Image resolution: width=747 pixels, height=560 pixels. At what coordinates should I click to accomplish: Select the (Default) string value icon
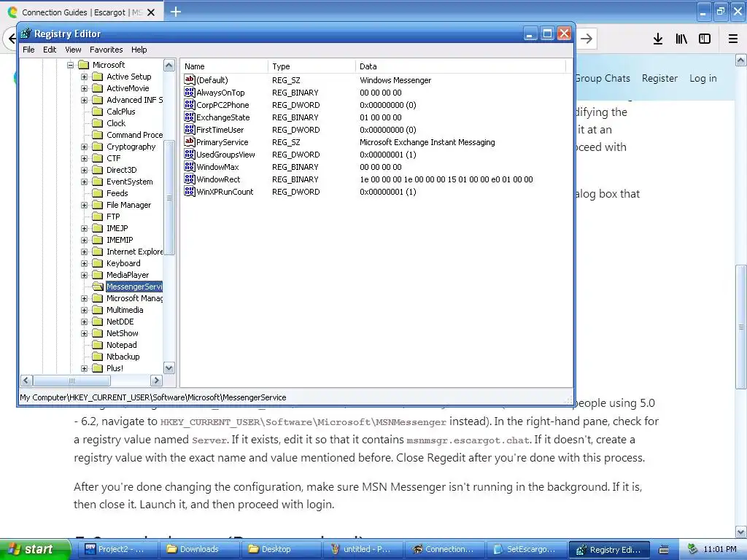(x=190, y=80)
